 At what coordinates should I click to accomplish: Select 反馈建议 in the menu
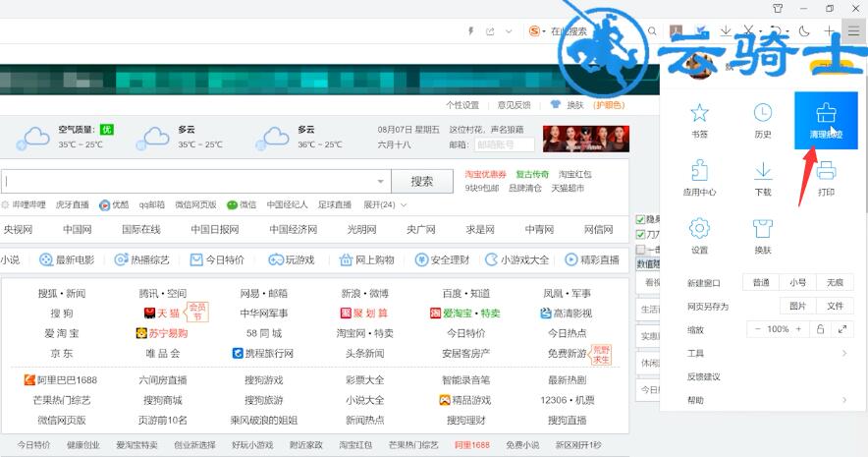coord(704,376)
